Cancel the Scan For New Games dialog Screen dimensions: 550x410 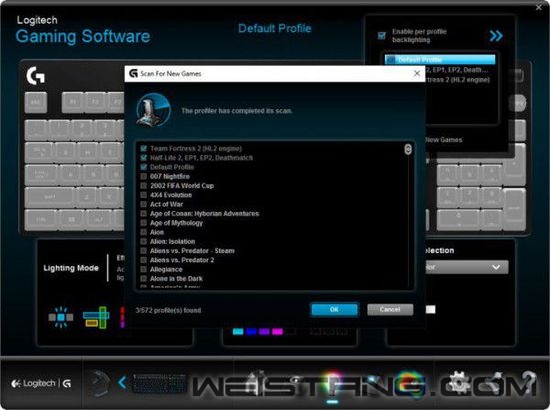click(x=390, y=309)
